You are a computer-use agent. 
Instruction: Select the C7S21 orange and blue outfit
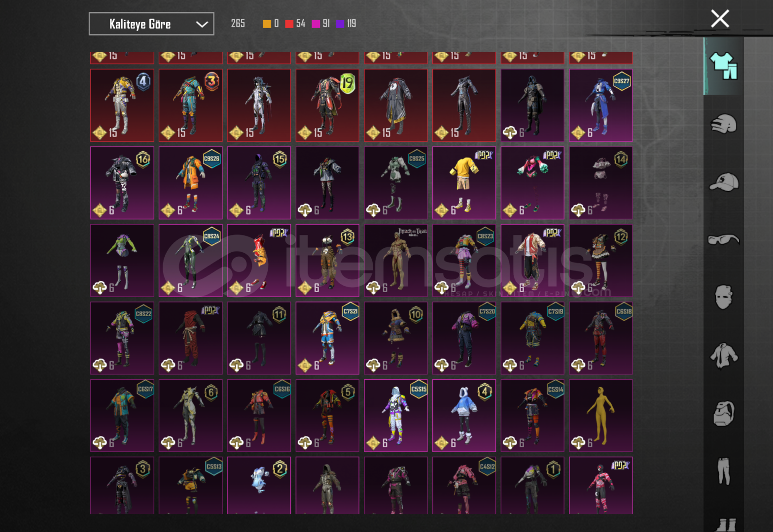[x=327, y=338]
